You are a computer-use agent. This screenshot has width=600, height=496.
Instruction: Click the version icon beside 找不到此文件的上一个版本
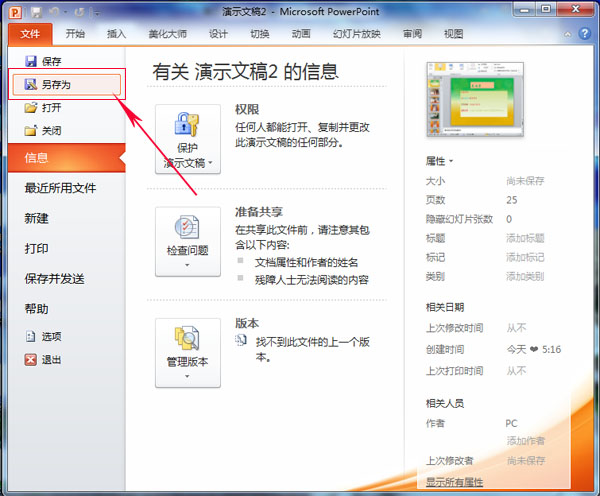point(241,340)
